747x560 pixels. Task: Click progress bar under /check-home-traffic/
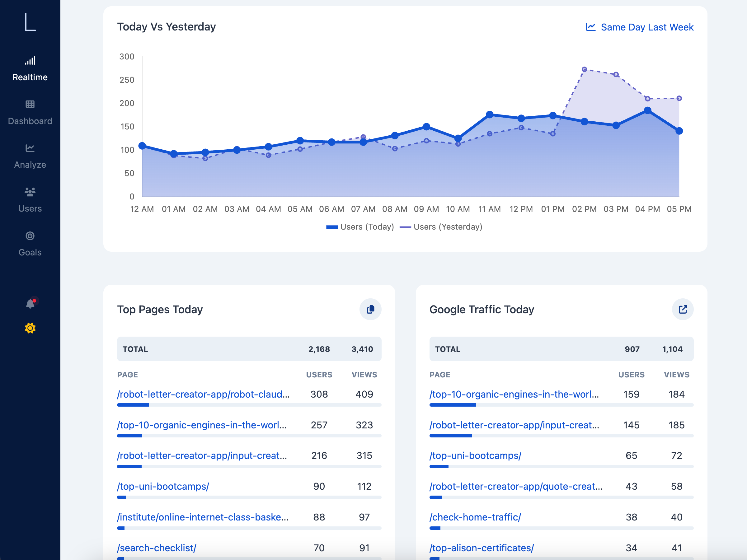[x=561, y=528]
